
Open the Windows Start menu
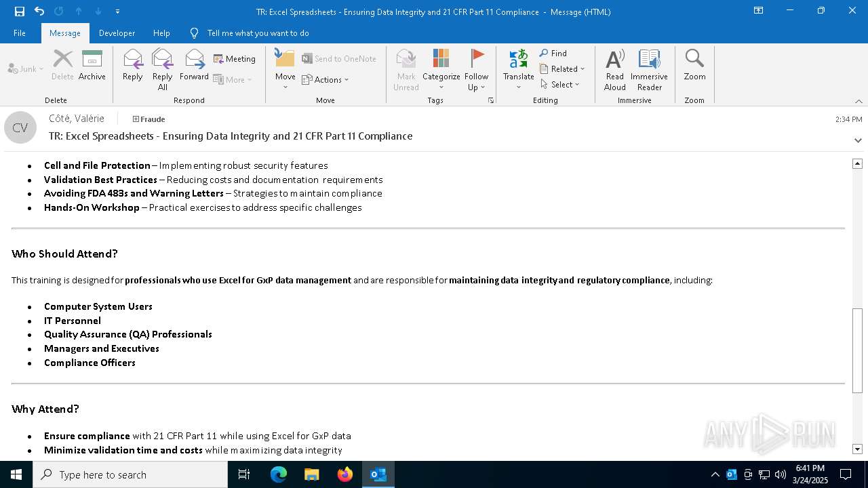(x=16, y=474)
